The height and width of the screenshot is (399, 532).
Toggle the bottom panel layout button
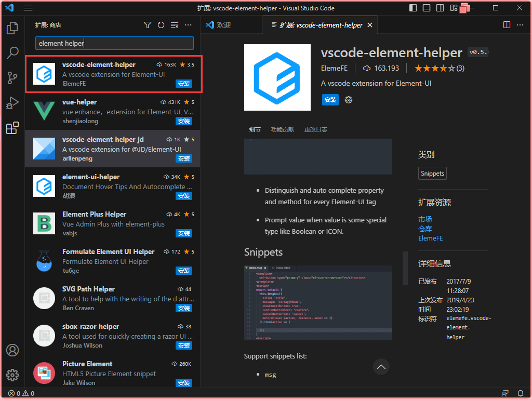(427, 8)
